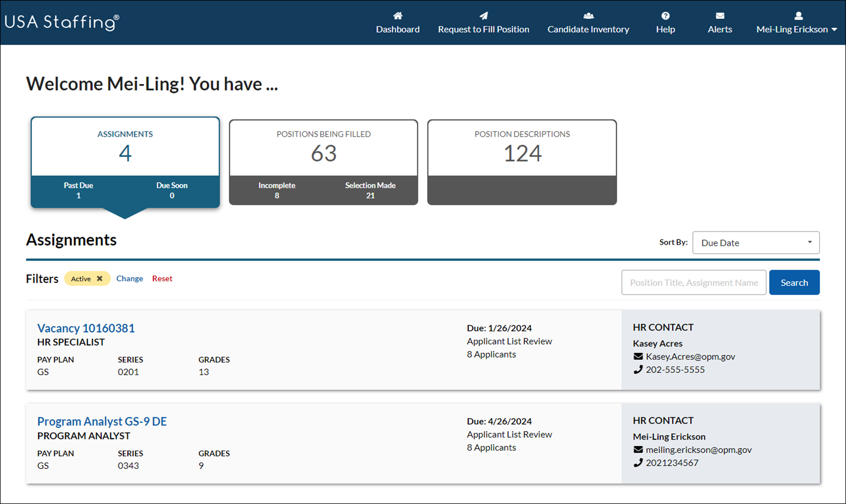Click the Assignments section heading
846x504 pixels.
(x=71, y=240)
